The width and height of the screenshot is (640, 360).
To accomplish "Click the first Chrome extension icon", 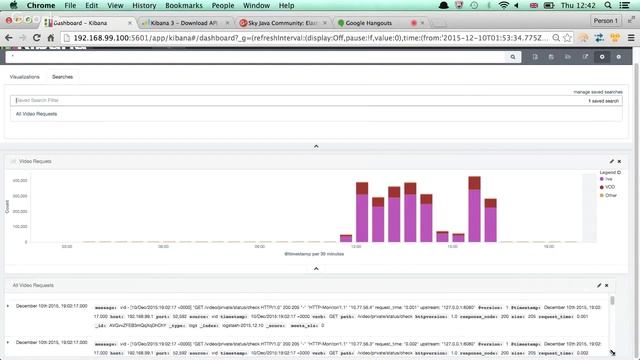I will point(584,38).
